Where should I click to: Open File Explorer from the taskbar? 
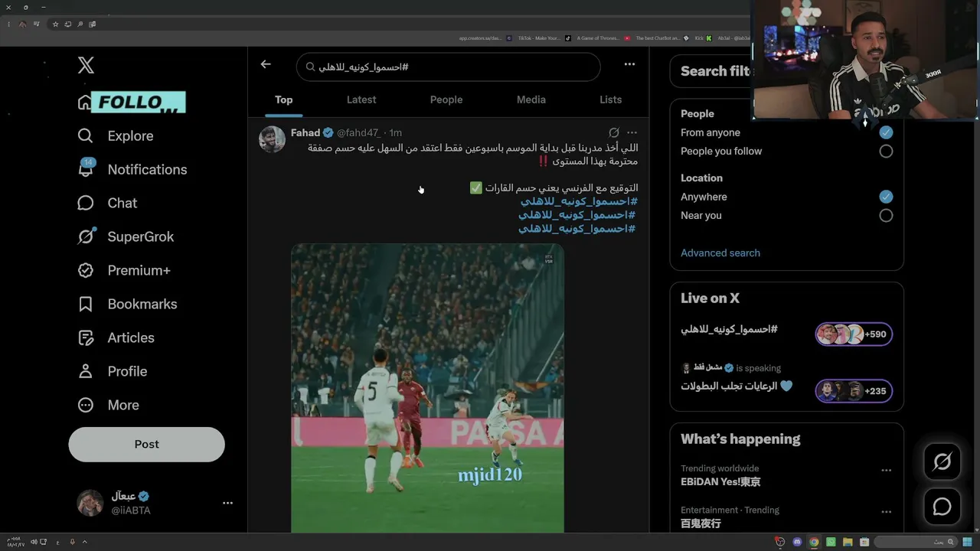tap(848, 542)
